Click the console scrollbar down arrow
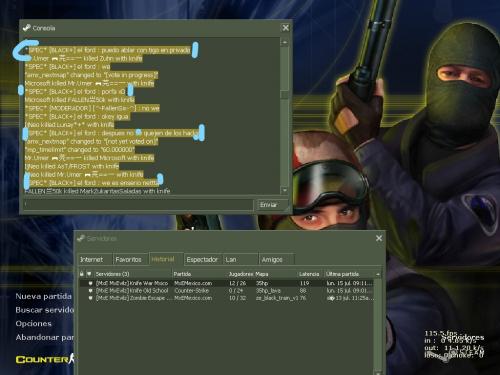The image size is (500, 375). tap(284, 190)
